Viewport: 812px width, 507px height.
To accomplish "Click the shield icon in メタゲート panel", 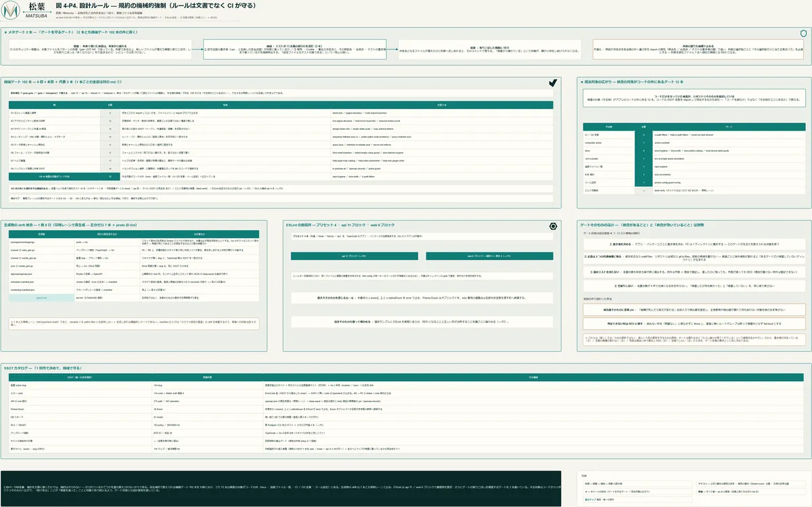I will click(x=803, y=32).
